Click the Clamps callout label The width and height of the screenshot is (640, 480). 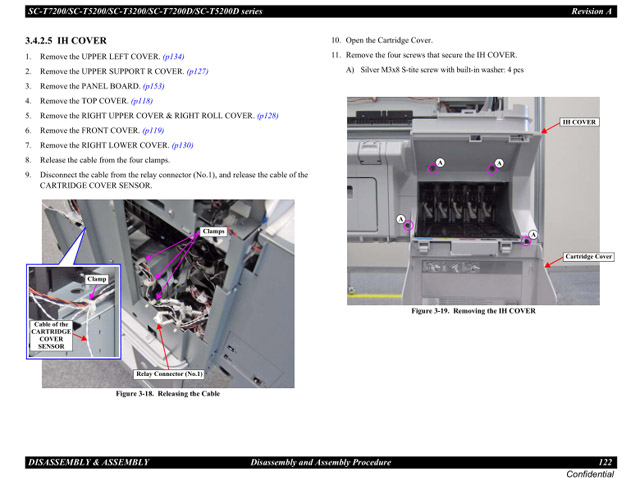tap(213, 231)
